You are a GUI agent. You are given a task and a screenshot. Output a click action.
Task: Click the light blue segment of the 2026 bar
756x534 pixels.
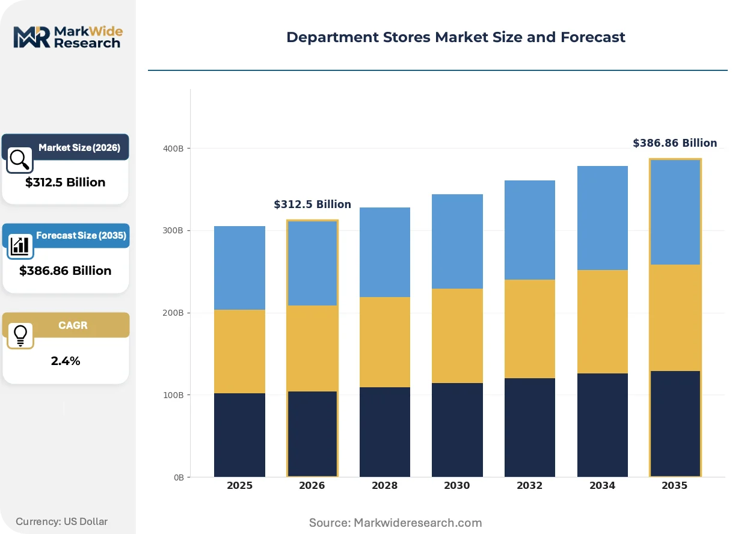(x=312, y=263)
